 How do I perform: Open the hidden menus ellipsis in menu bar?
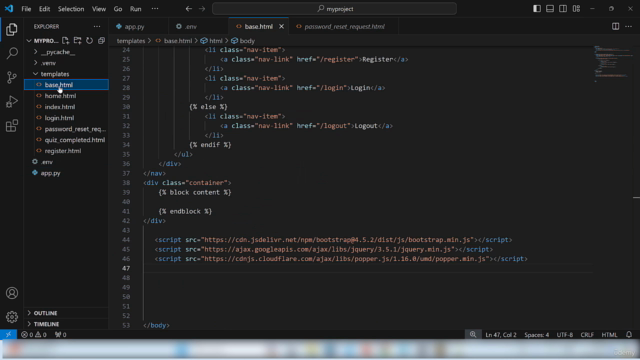[155, 9]
